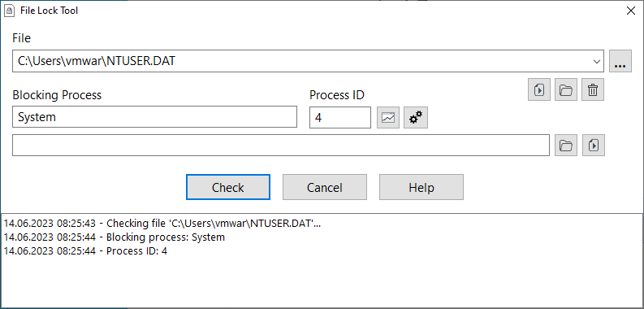Open the process monitor graph icon
This screenshot has height=309, width=644.
(x=388, y=118)
